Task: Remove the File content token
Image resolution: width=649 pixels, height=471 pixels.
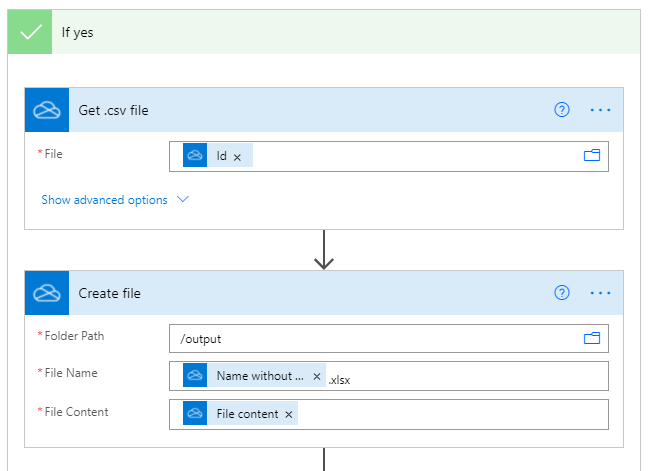Action: [x=289, y=414]
